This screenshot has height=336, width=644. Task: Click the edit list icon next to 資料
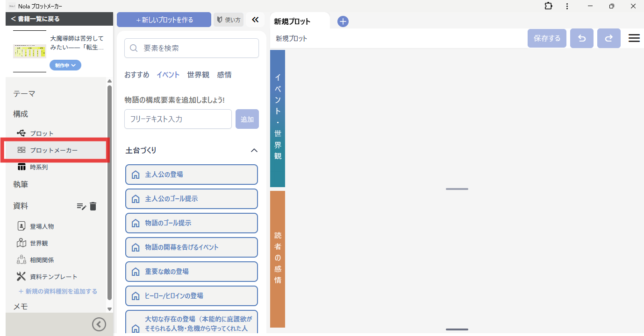(81, 206)
